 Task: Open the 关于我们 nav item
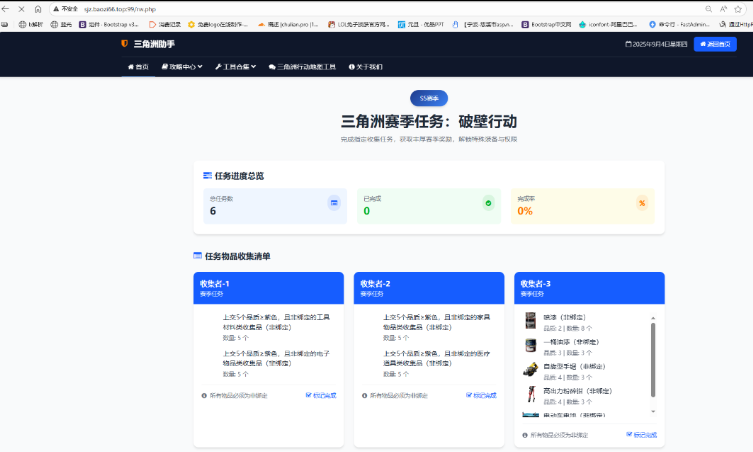pyautogui.click(x=364, y=67)
